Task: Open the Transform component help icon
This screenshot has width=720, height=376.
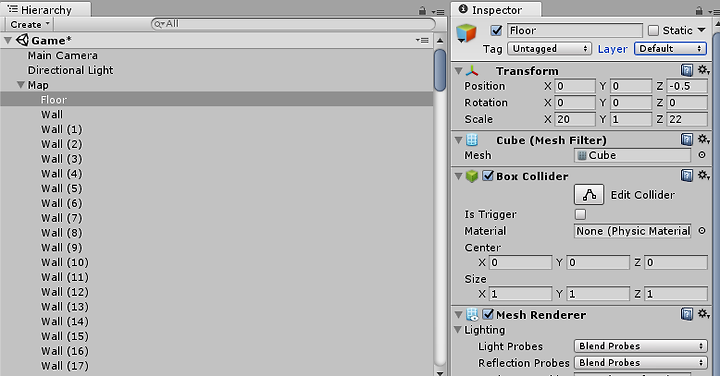Action: coord(686,70)
